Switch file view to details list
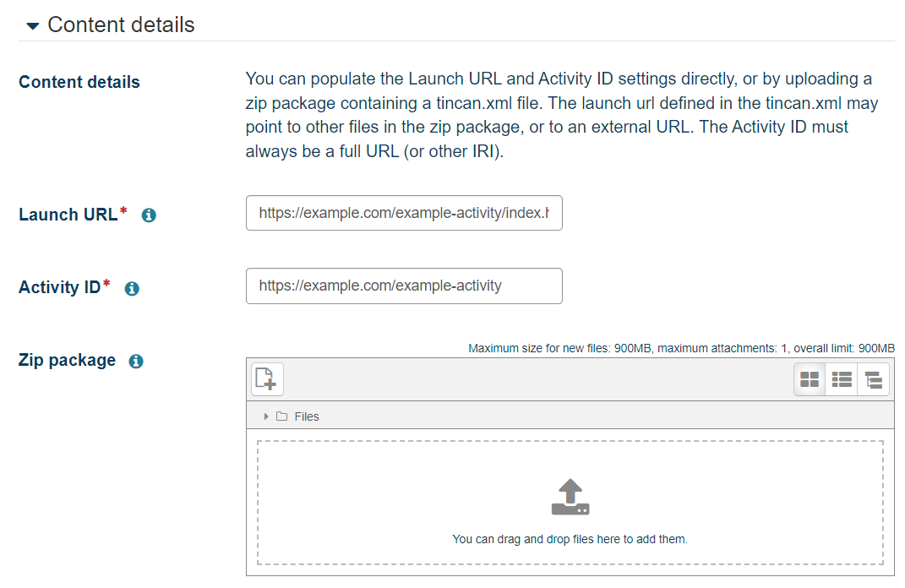The width and height of the screenshot is (905, 588). pyautogui.click(x=842, y=380)
